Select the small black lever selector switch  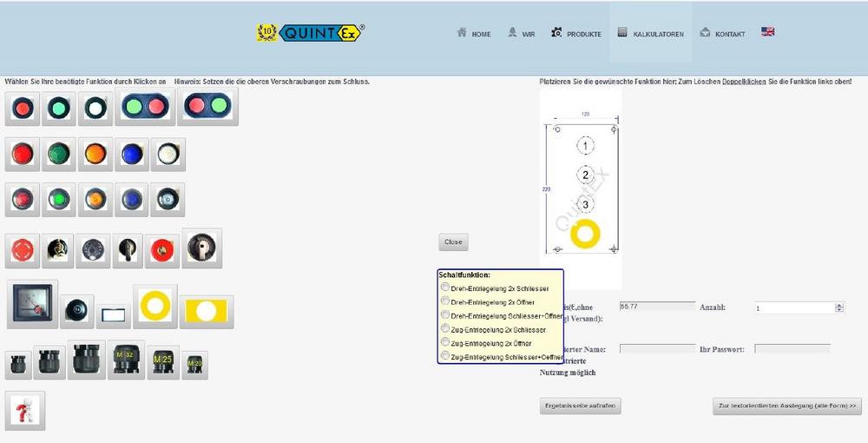128,251
